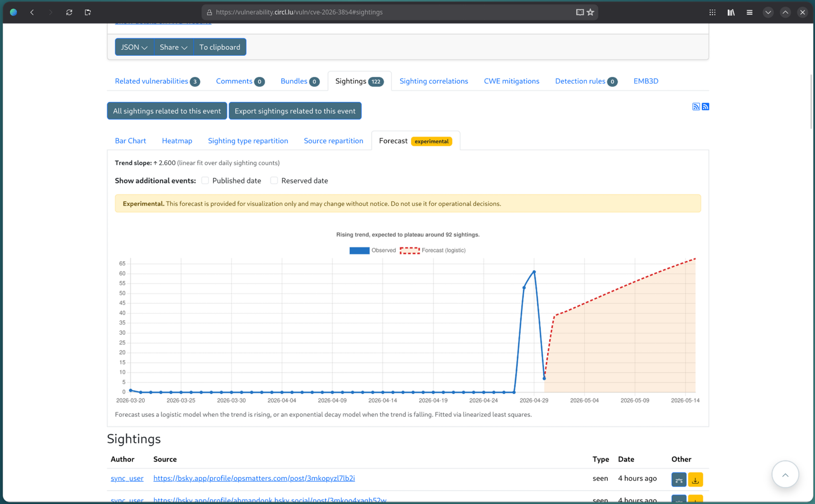The width and height of the screenshot is (815, 504).
Task: Bookmark this page with the star icon
Action: 590,12
